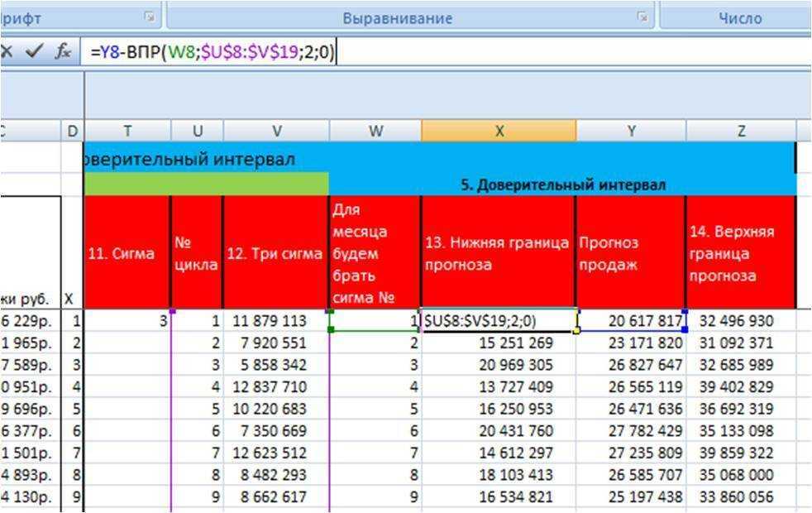812x513 pixels.
Task: Select column header V
Action: (276, 131)
